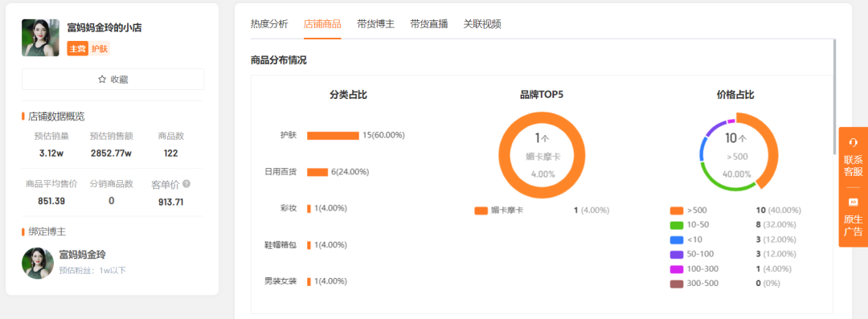Image resolution: width=868 pixels, height=319 pixels.
Task: Switch to the 热度分析 tab
Action: 269,24
